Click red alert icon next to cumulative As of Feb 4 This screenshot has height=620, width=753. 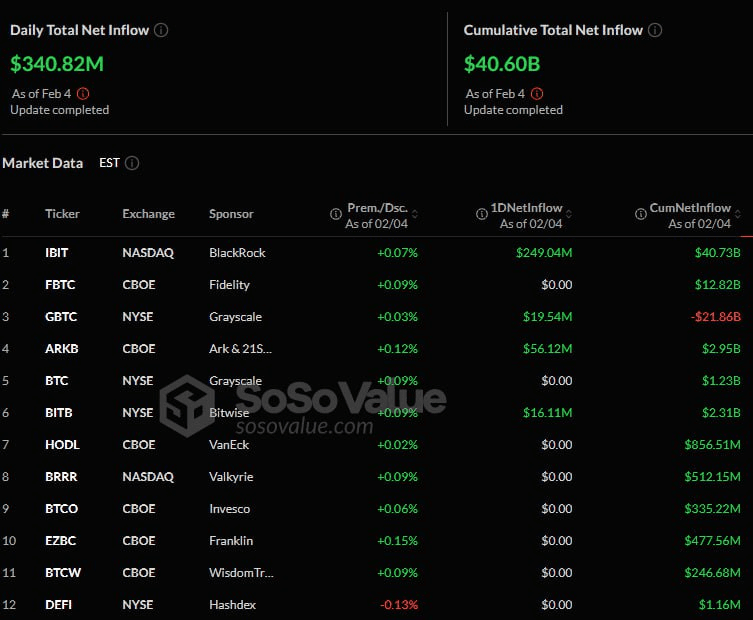537,94
